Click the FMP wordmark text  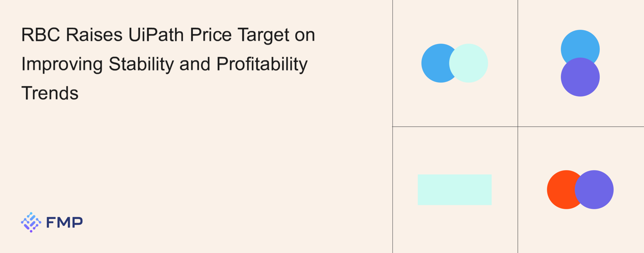64,223
